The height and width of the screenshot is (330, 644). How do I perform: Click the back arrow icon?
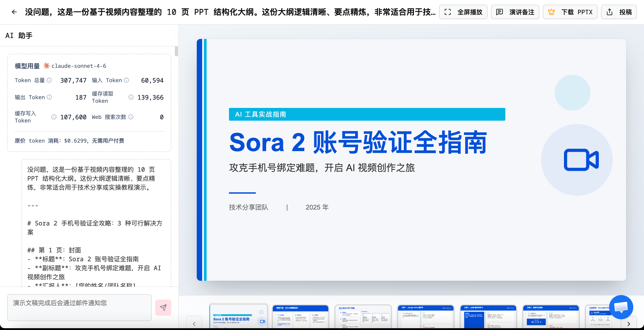pos(14,12)
